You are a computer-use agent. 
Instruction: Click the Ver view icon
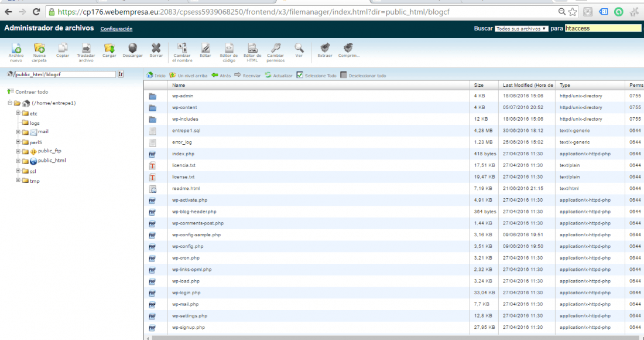pyautogui.click(x=299, y=50)
